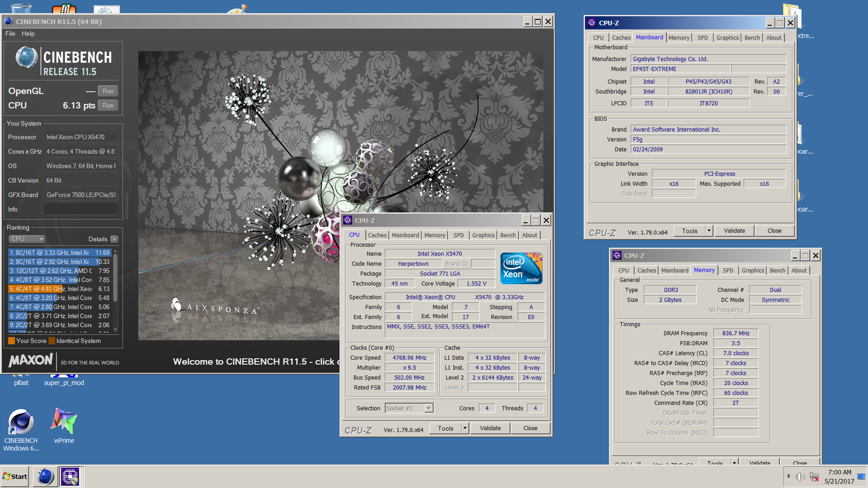Click Close button in CPU-Z processor window
Screen dimensions: 868x488
coord(530,428)
